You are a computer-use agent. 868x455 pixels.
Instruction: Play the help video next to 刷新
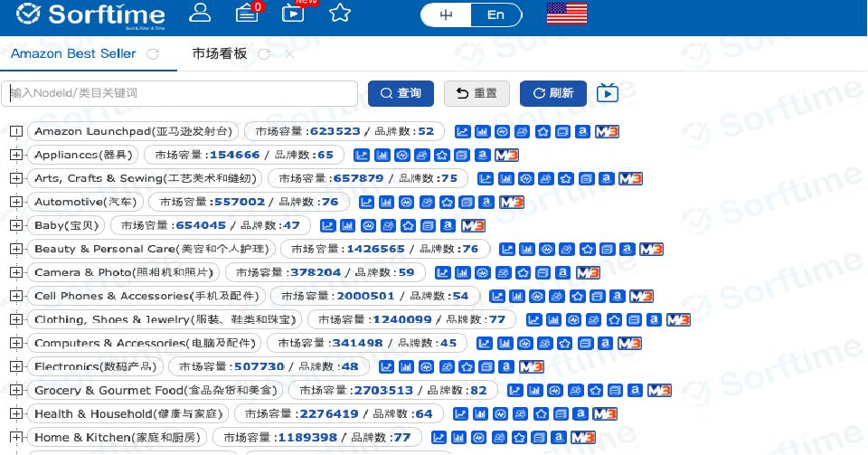pyautogui.click(x=608, y=93)
